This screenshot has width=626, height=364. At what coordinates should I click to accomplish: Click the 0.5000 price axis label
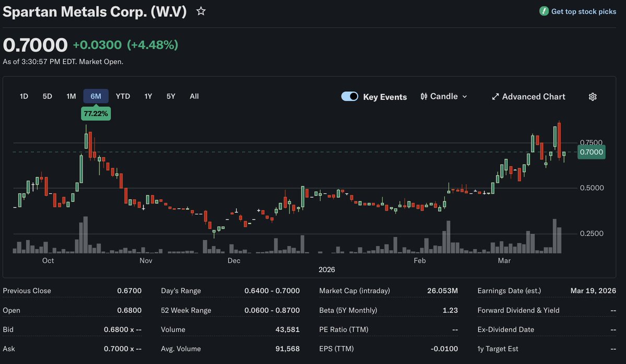(592, 188)
